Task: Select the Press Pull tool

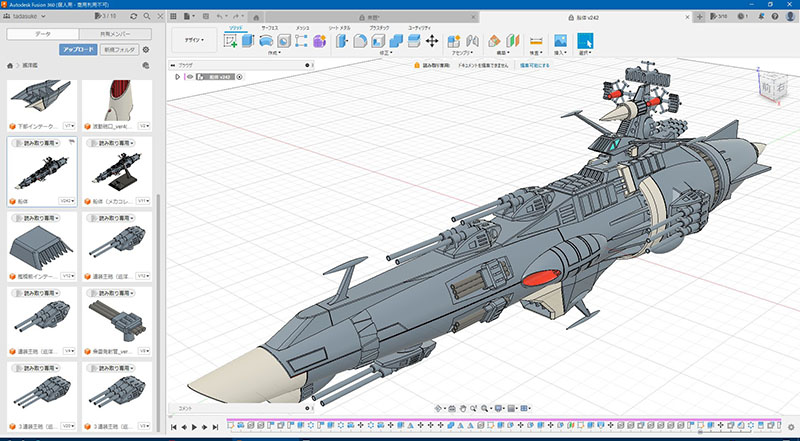Action: pyautogui.click(x=342, y=41)
